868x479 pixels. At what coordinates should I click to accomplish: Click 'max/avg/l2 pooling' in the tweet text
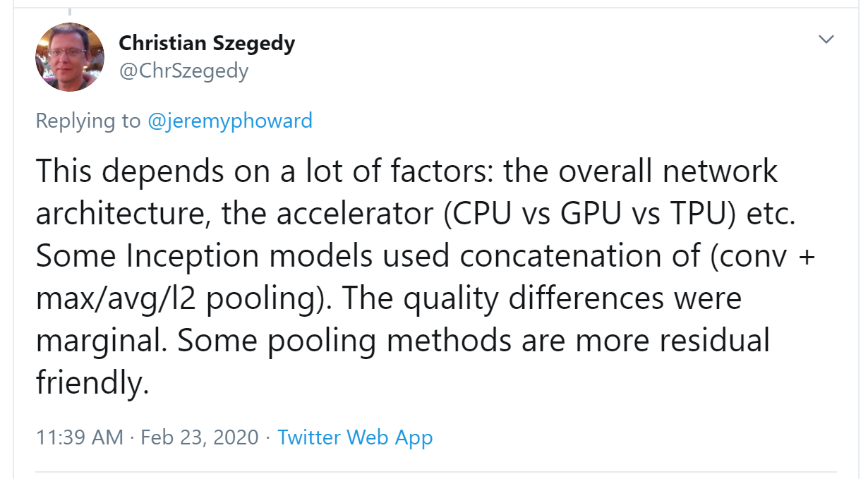click(168, 298)
